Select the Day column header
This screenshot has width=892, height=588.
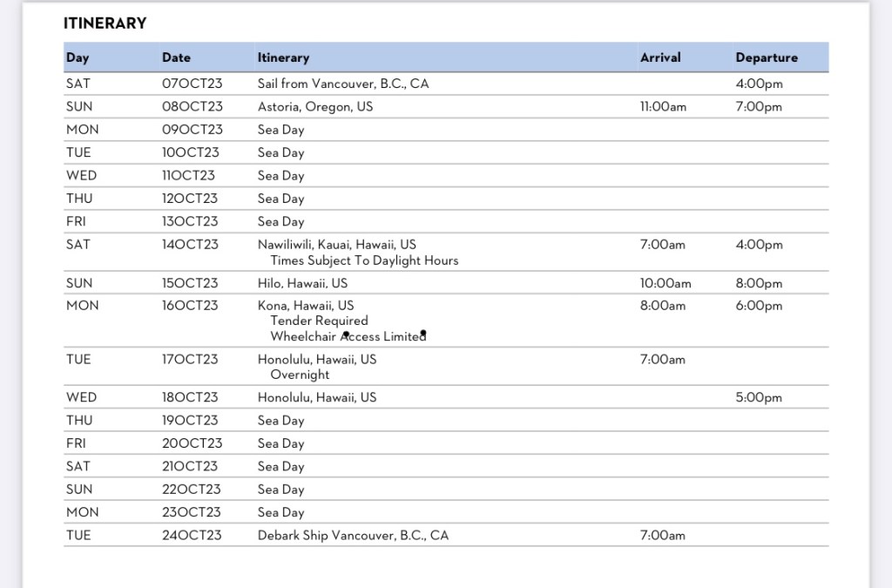78,57
